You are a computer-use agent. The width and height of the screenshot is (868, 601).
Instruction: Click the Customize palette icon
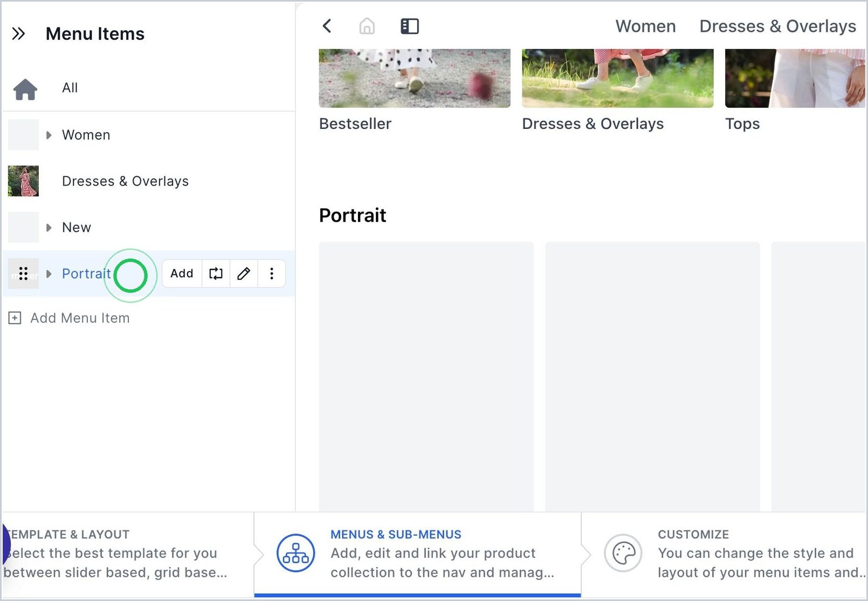(x=623, y=553)
